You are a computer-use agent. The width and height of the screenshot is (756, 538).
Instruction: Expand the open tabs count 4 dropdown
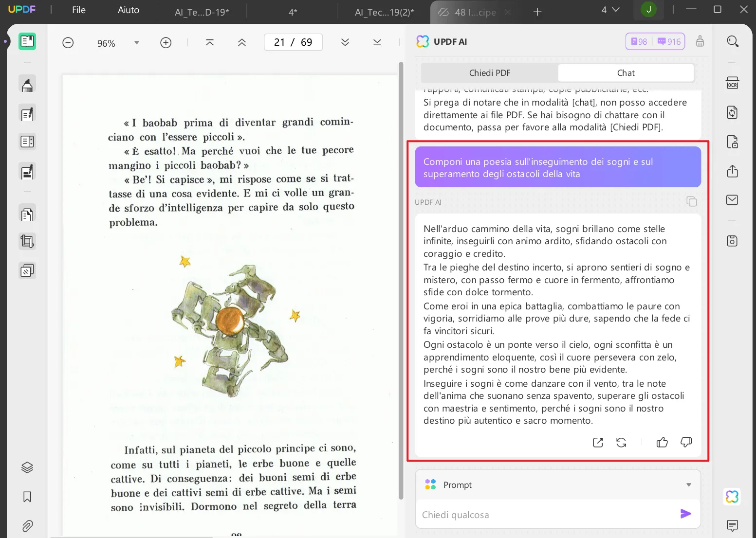(610, 10)
